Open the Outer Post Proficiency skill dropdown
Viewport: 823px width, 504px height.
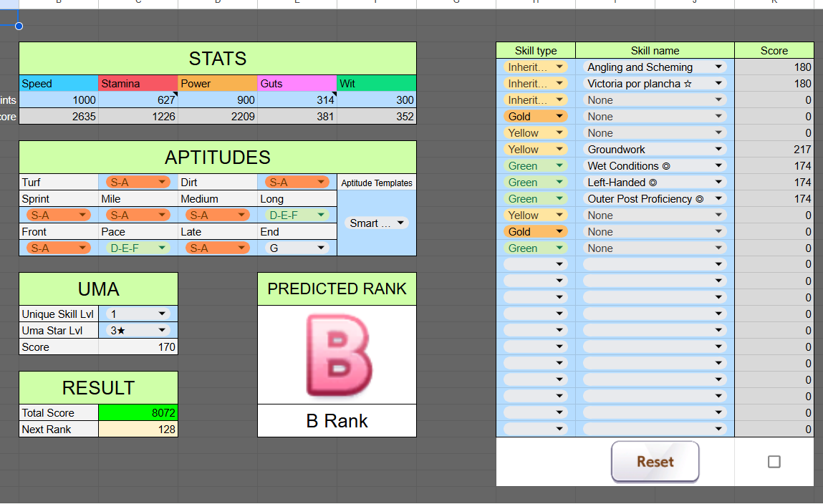[x=655, y=199]
